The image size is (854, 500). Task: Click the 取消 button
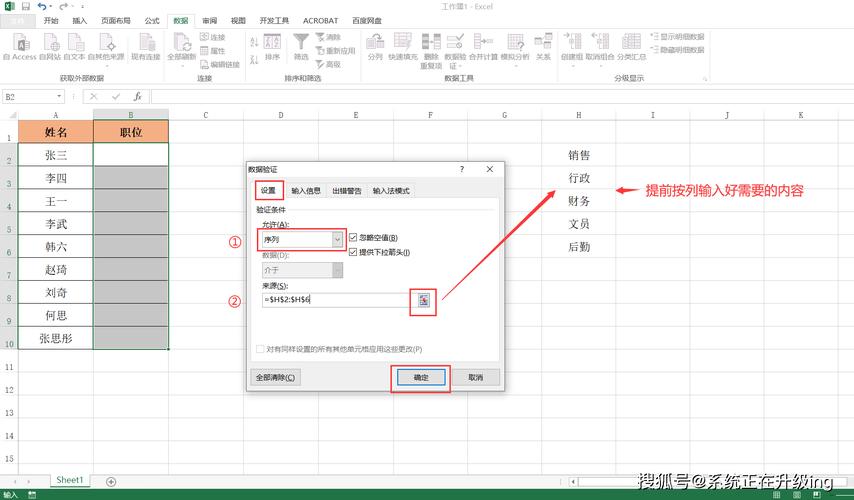pyautogui.click(x=475, y=377)
